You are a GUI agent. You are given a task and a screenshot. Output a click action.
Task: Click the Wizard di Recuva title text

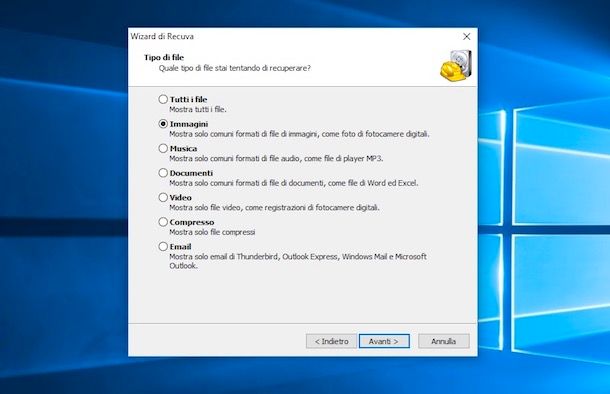pos(162,36)
